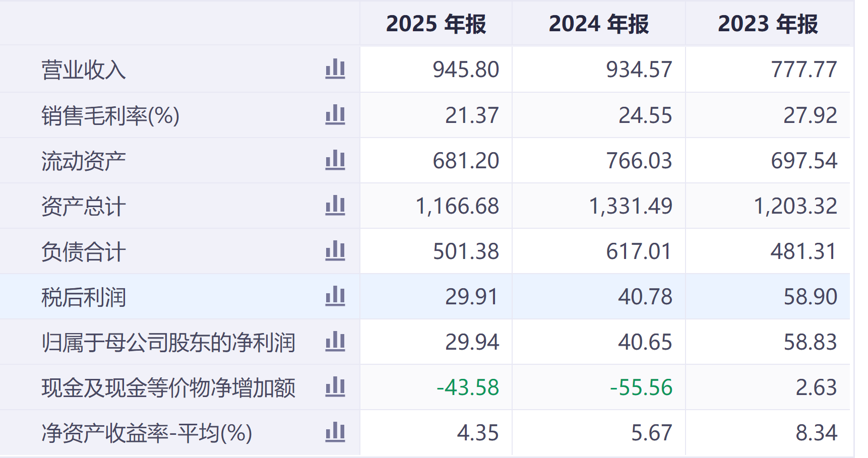
Task: Click the 58.90 profit figure for 2023
Action: click(x=811, y=296)
